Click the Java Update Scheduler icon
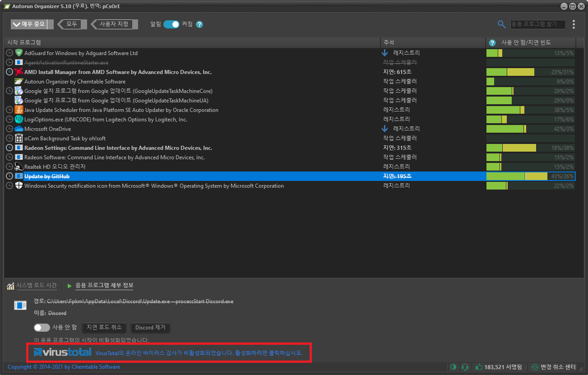The image size is (588, 375). (x=19, y=110)
